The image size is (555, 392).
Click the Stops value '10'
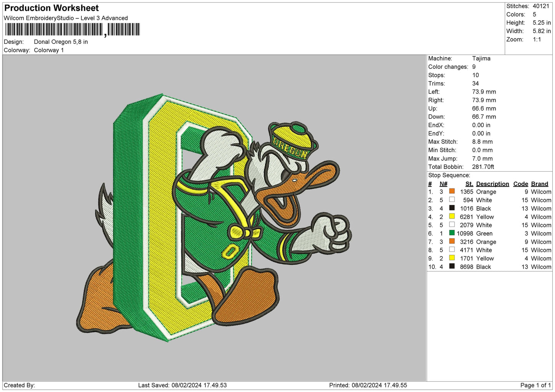475,75
